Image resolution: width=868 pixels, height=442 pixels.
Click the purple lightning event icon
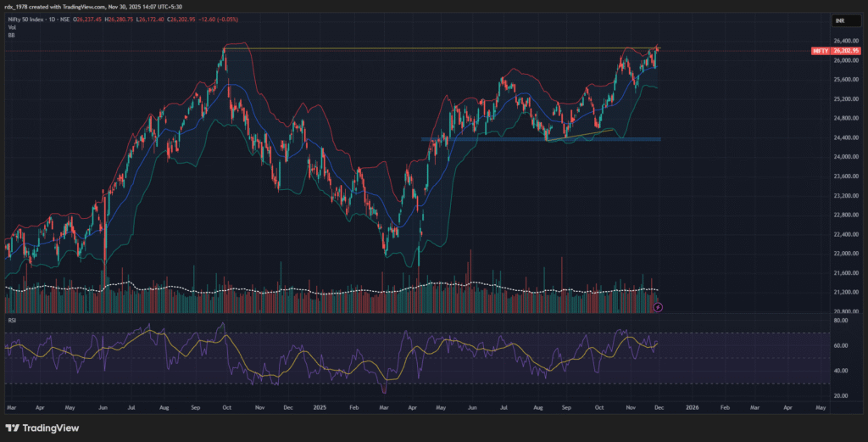click(659, 305)
